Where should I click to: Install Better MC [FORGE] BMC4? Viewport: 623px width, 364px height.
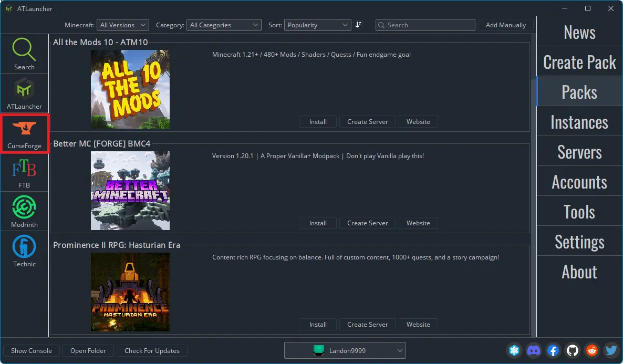tap(318, 223)
